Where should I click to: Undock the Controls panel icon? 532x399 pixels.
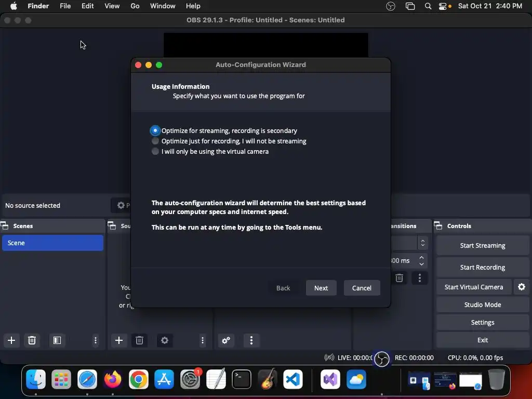(438, 225)
